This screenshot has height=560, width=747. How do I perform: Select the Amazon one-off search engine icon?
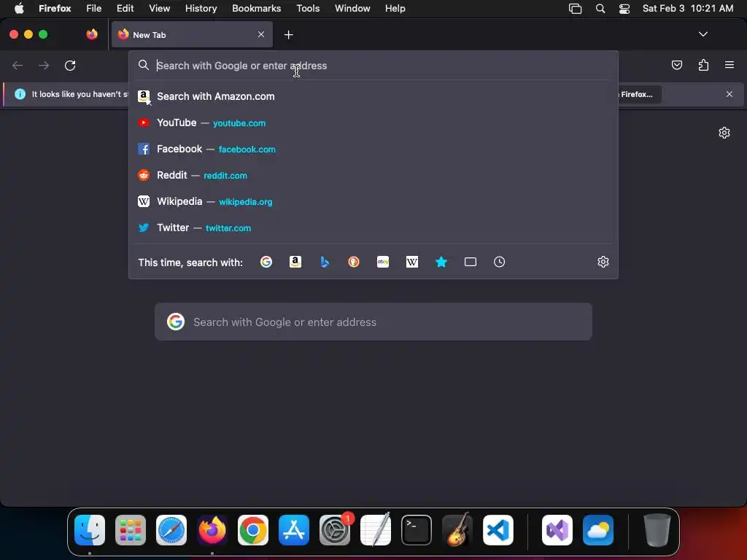(295, 262)
